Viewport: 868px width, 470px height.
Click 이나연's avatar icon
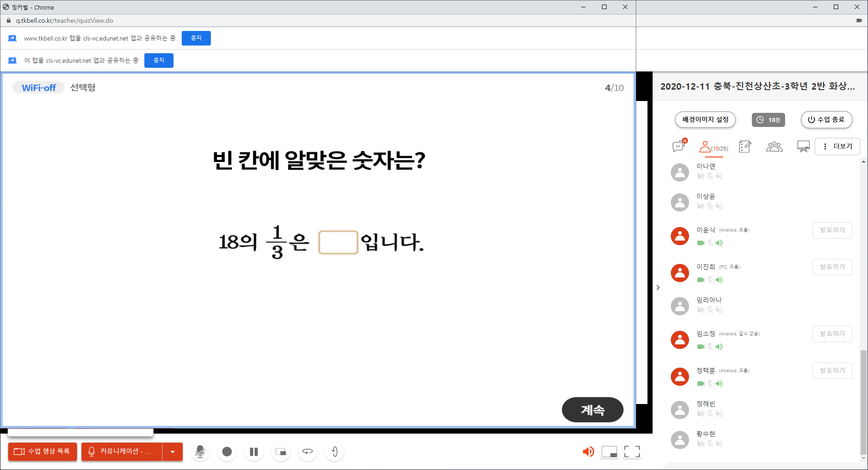tap(680, 172)
